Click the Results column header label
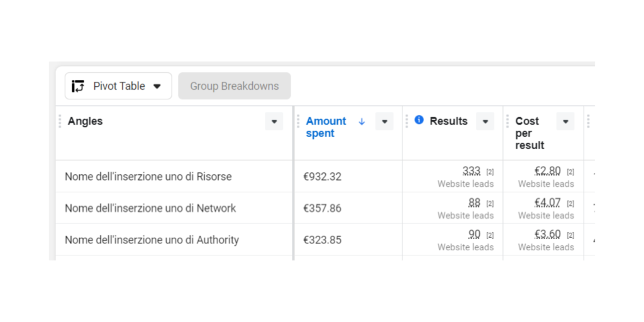Screen dimensions: 644x322 point(448,121)
